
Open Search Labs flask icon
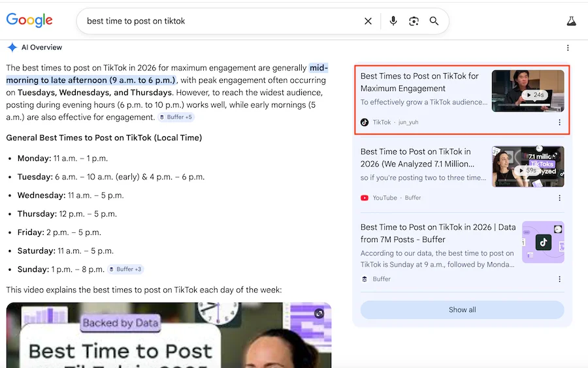click(x=571, y=21)
